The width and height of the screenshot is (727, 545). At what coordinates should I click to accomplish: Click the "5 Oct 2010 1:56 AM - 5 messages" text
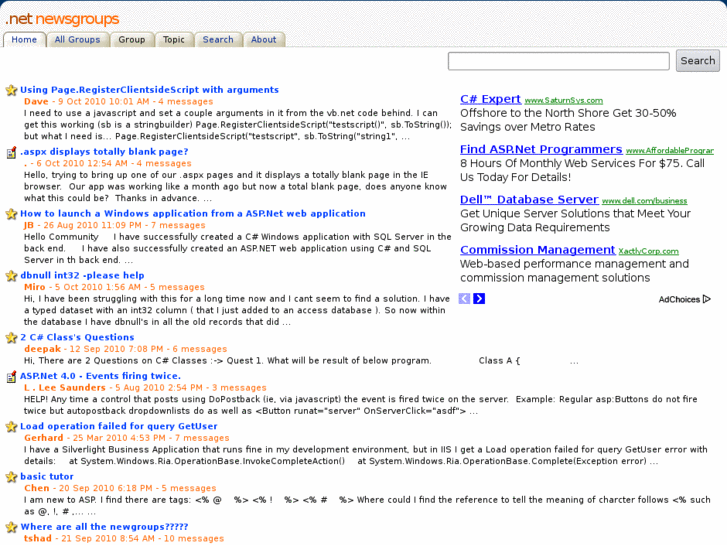pyautogui.click(x=130, y=287)
